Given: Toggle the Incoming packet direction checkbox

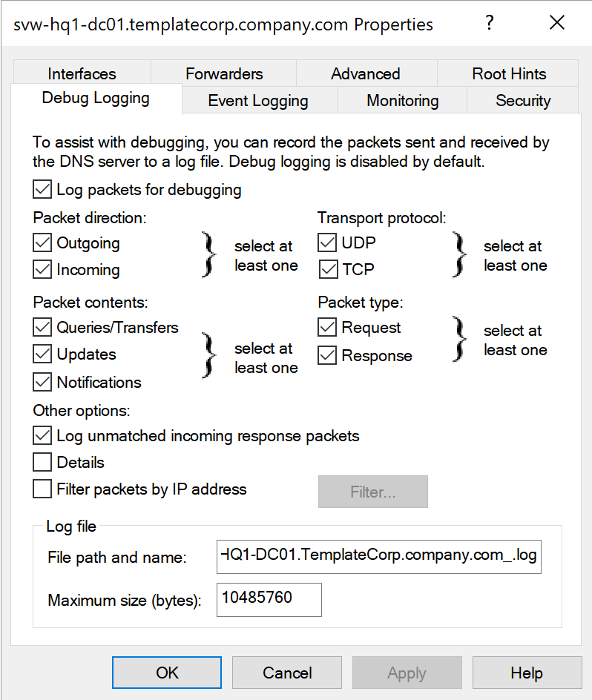Looking at the screenshot, I should pos(42,270).
